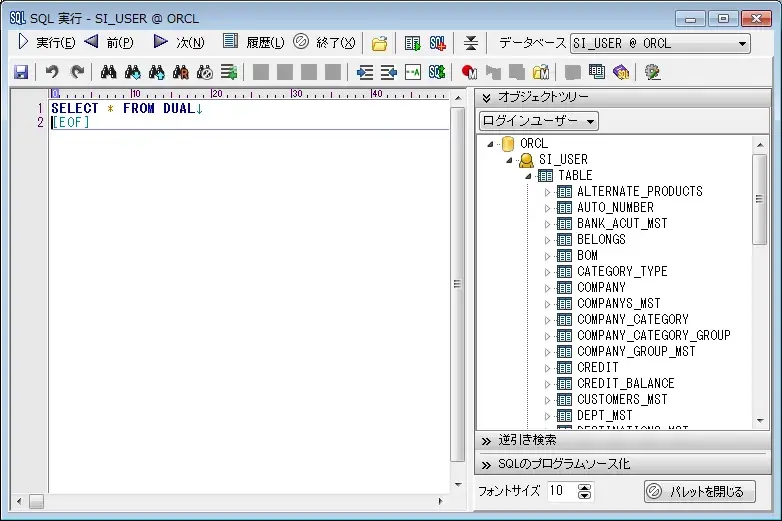The image size is (782, 521).
Task: Open the データベース connection dropdown
Action: pyautogui.click(x=741, y=44)
